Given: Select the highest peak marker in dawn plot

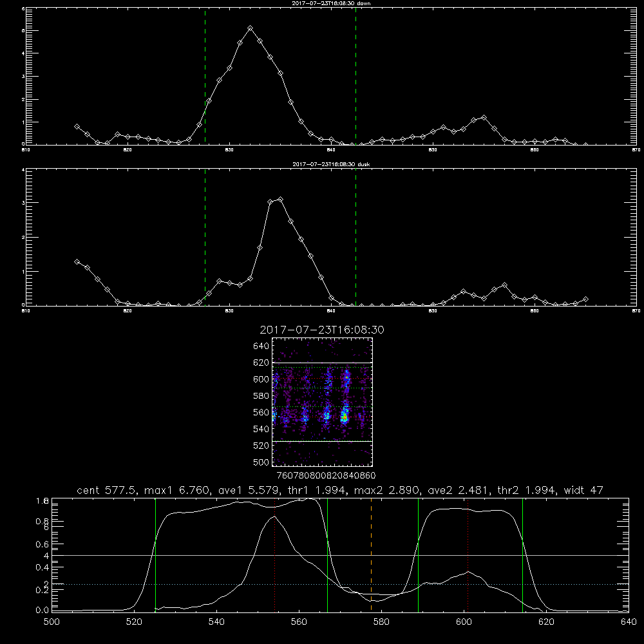Looking at the screenshot, I should [250, 28].
